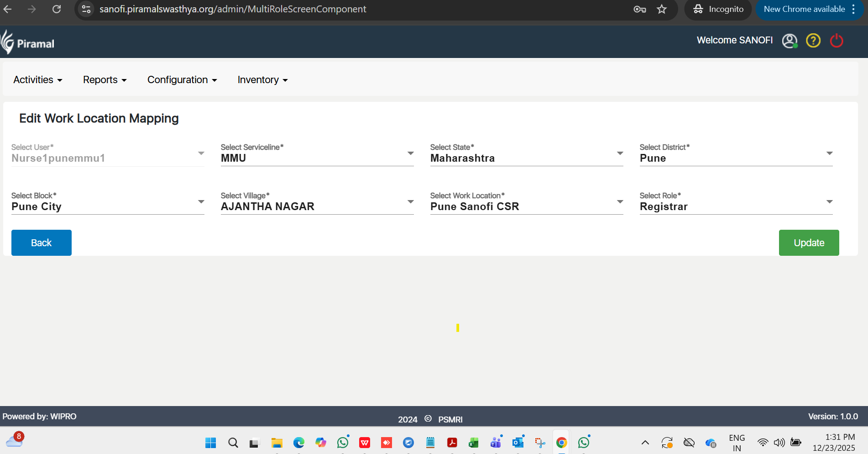This screenshot has width=868, height=454.
Task: Click the user profile icon
Action: pos(789,41)
